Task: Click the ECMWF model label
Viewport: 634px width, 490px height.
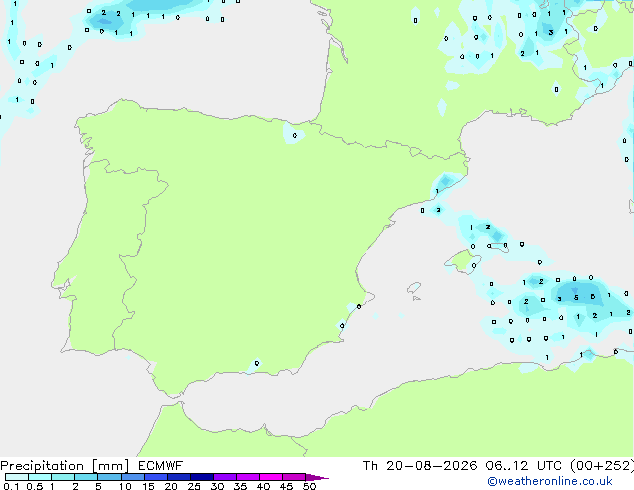Action: (161, 466)
